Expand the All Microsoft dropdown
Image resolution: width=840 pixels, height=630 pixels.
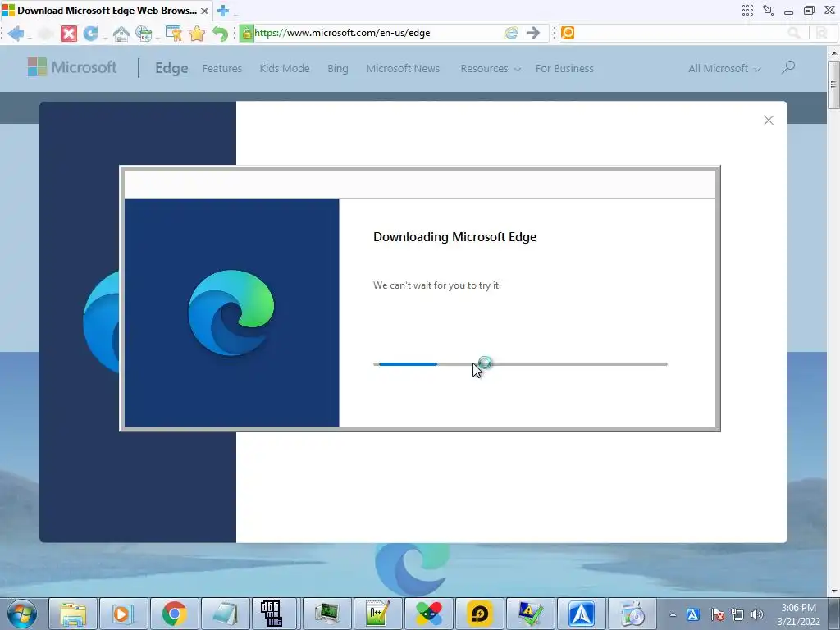[x=724, y=69]
